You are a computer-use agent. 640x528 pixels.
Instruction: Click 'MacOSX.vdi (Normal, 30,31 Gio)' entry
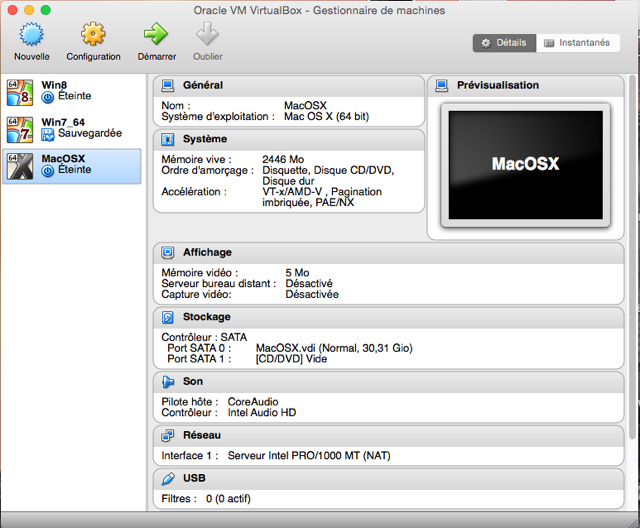pos(334,348)
